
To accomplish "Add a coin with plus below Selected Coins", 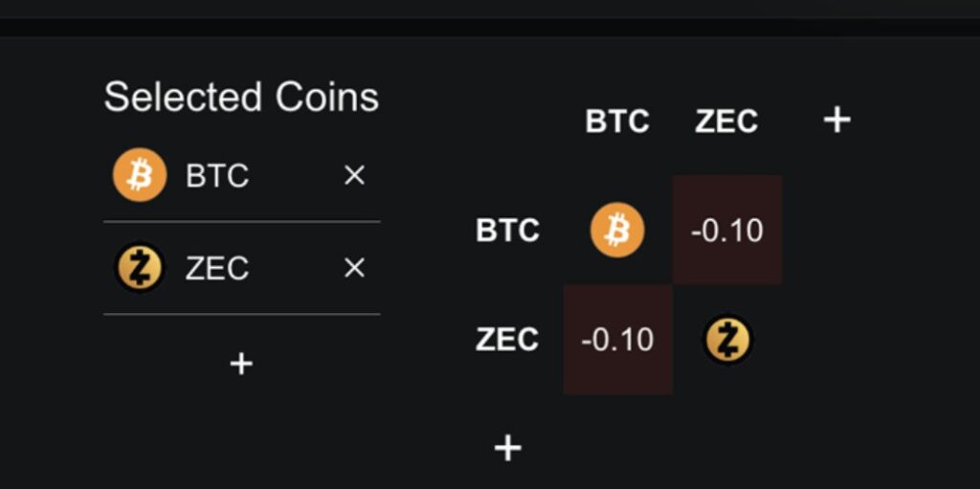I will (x=241, y=364).
